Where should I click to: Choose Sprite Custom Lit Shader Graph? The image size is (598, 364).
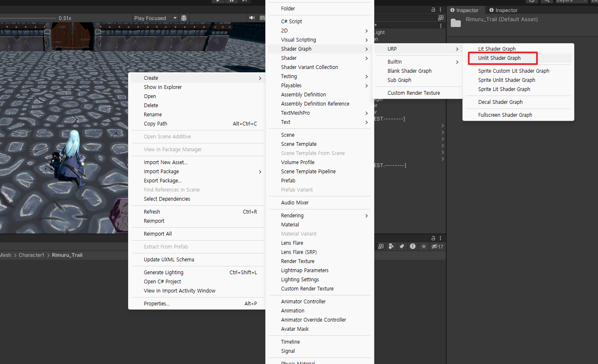pyautogui.click(x=518, y=71)
